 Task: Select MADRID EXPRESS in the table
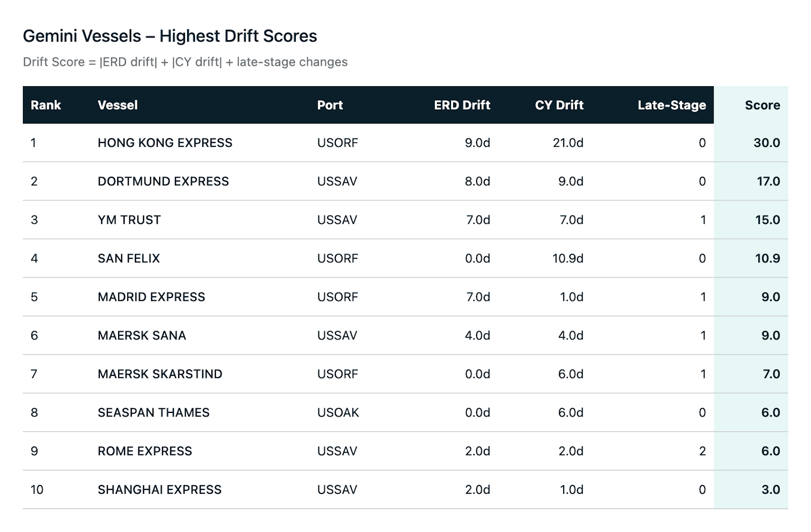pos(152,297)
